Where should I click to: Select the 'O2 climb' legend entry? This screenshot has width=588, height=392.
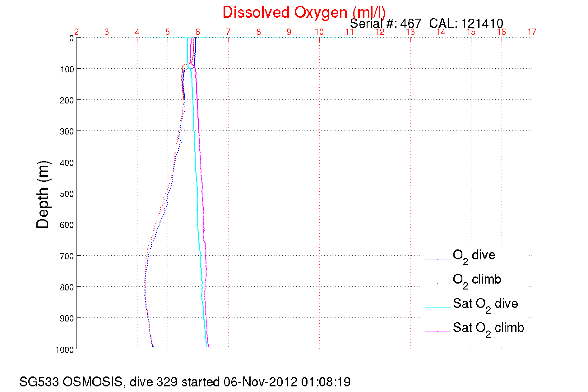point(477,281)
